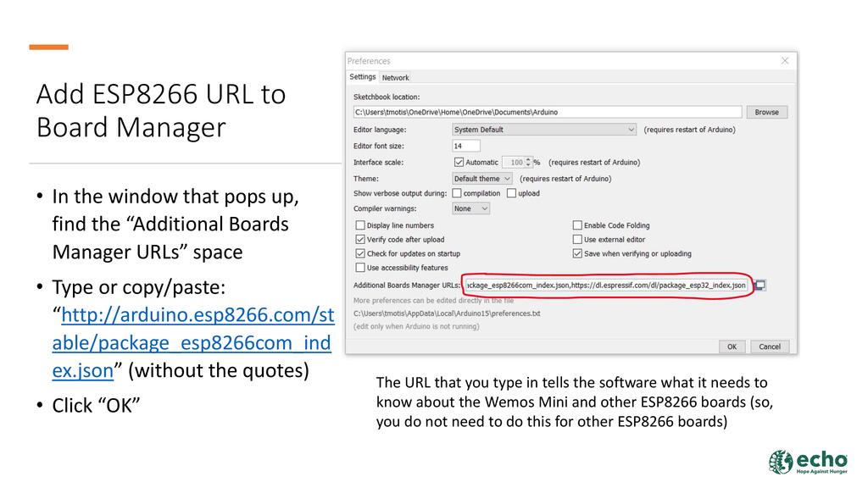
Task: Enable Code Folding checkbox
Action: (x=577, y=225)
